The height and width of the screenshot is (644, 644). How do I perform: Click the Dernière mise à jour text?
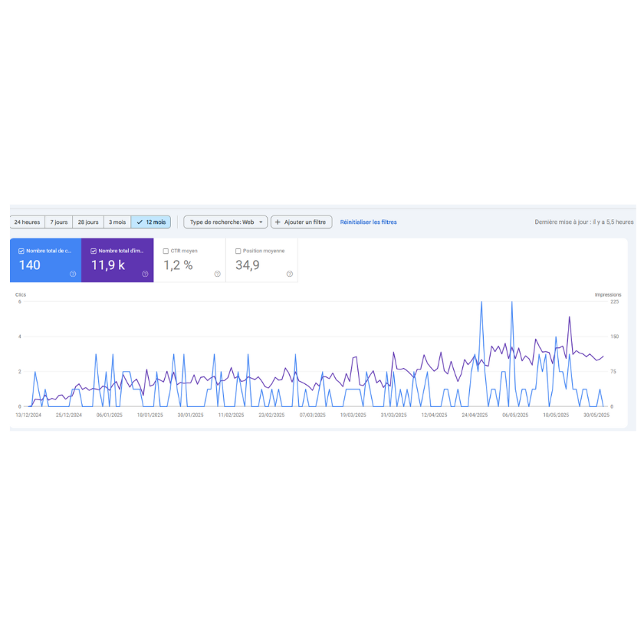point(584,222)
